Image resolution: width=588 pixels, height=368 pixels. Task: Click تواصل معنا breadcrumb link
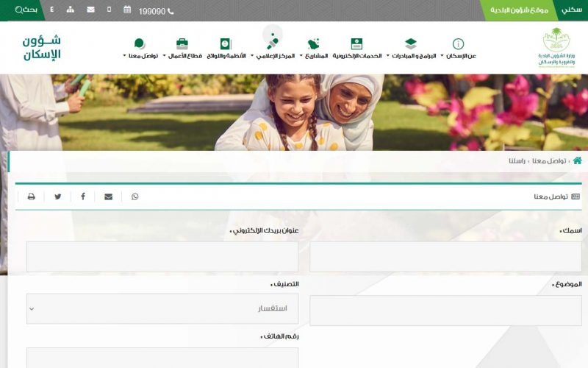pyautogui.click(x=549, y=160)
